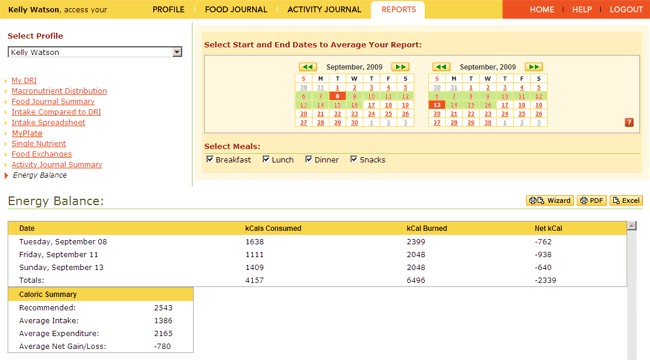Export report to Excel
This screenshot has width=650, height=360.
pyautogui.click(x=626, y=201)
